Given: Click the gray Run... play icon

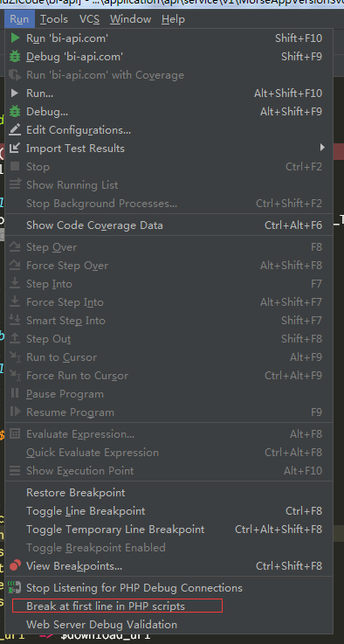Looking at the screenshot, I should tap(15, 93).
